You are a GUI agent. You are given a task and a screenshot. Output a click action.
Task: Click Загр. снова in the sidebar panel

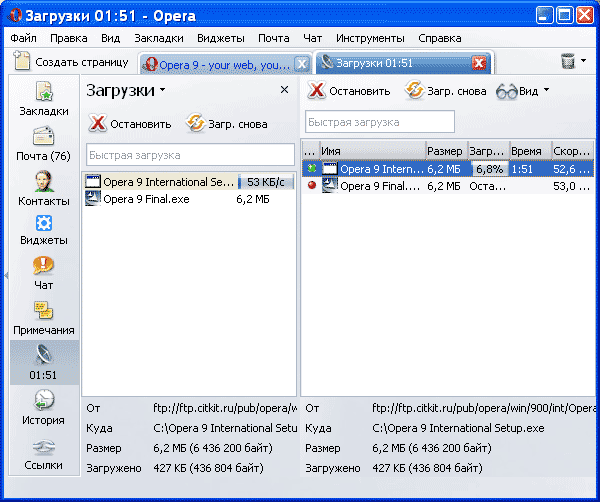point(227,124)
